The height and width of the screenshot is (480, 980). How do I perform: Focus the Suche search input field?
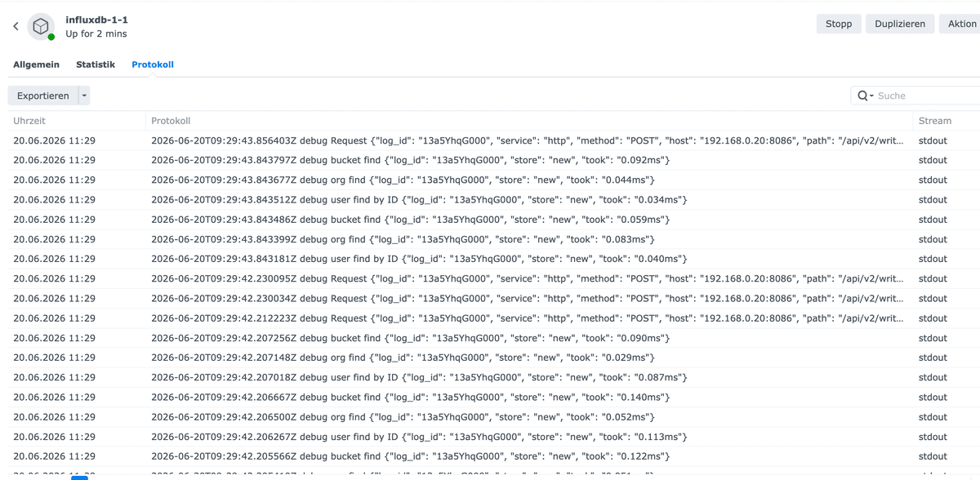(927, 96)
